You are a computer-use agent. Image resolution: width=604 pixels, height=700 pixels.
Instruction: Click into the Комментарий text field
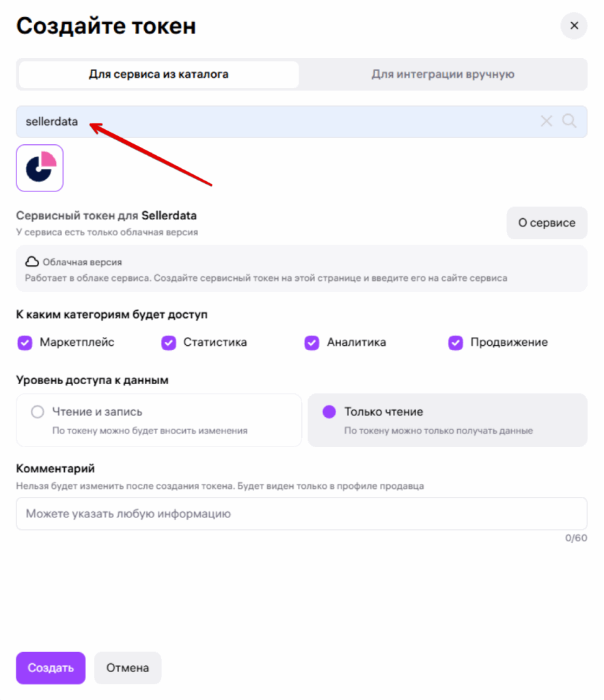pos(301,513)
